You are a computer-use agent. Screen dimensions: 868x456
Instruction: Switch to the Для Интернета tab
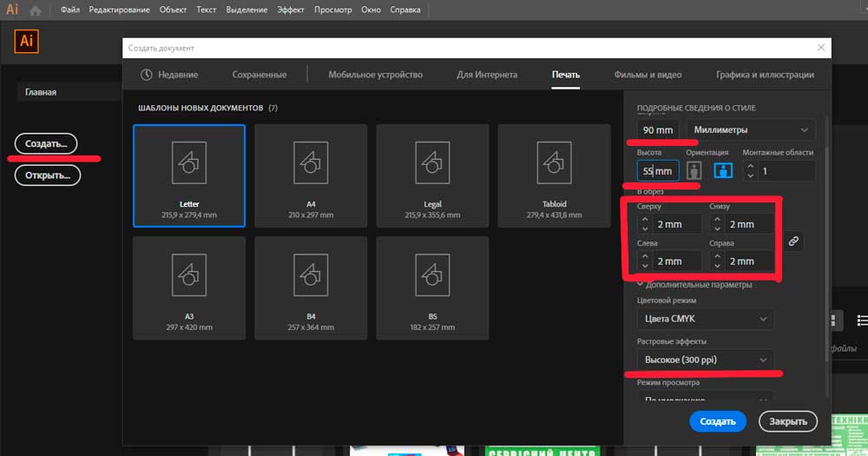click(487, 74)
